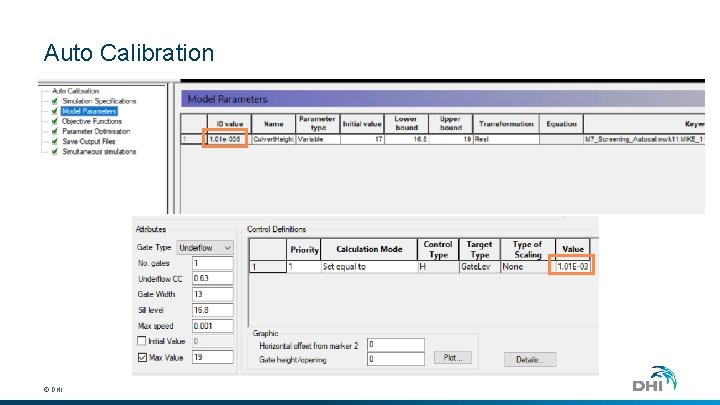Click the Initial Value disabled input field
The height and width of the screenshot is (405, 720).
pyautogui.click(x=213, y=341)
